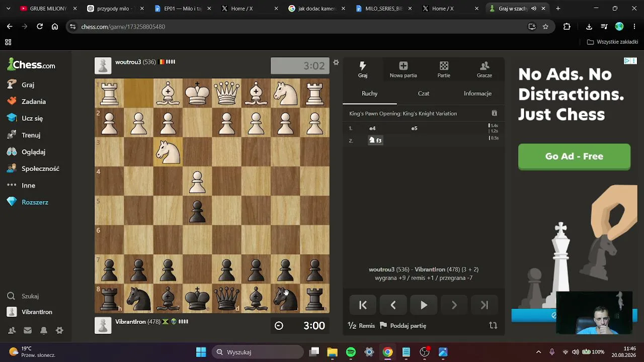This screenshot has width=644, height=362.
Task: Select the black pawn on the fifth rank
Action: tap(197, 211)
